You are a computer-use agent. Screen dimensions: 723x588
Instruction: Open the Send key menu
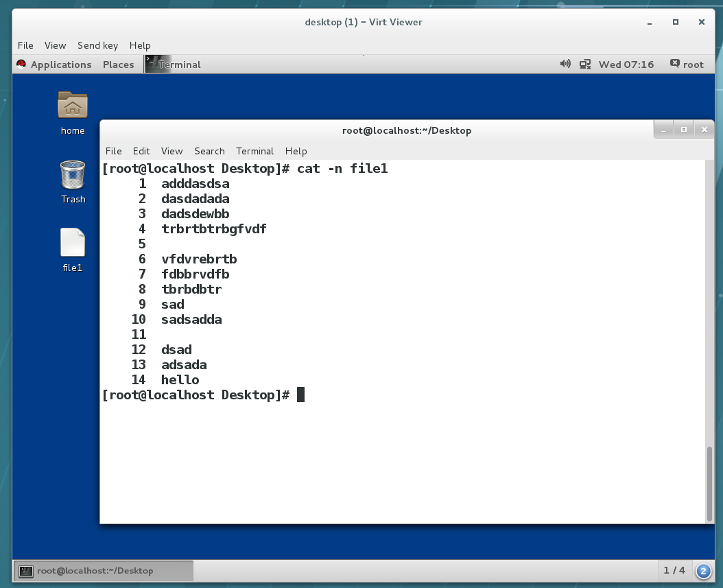pos(98,45)
